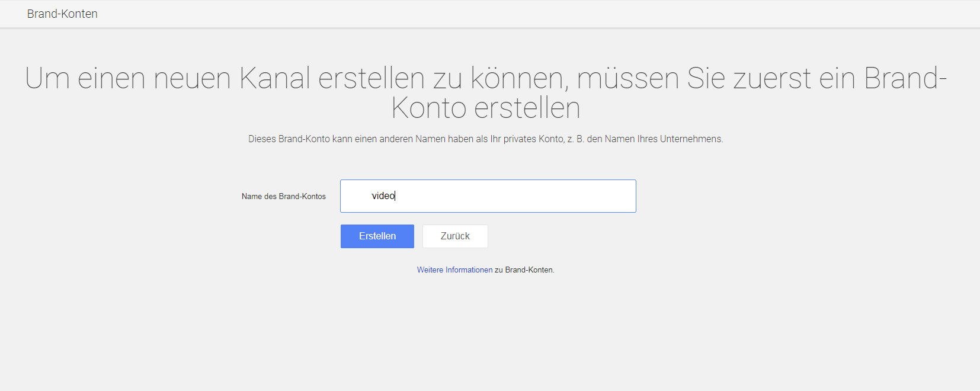
Task: Click the 'zu Brand-Konten.' text
Action: [524, 270]
